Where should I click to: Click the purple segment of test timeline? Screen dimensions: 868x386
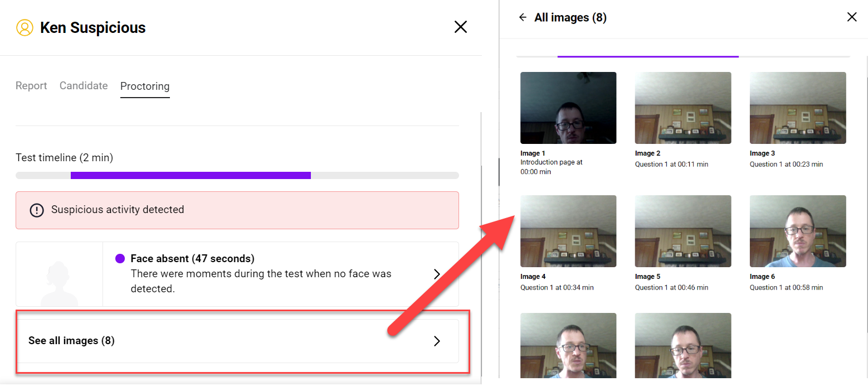pyautogui.click(x=191, y=175)
